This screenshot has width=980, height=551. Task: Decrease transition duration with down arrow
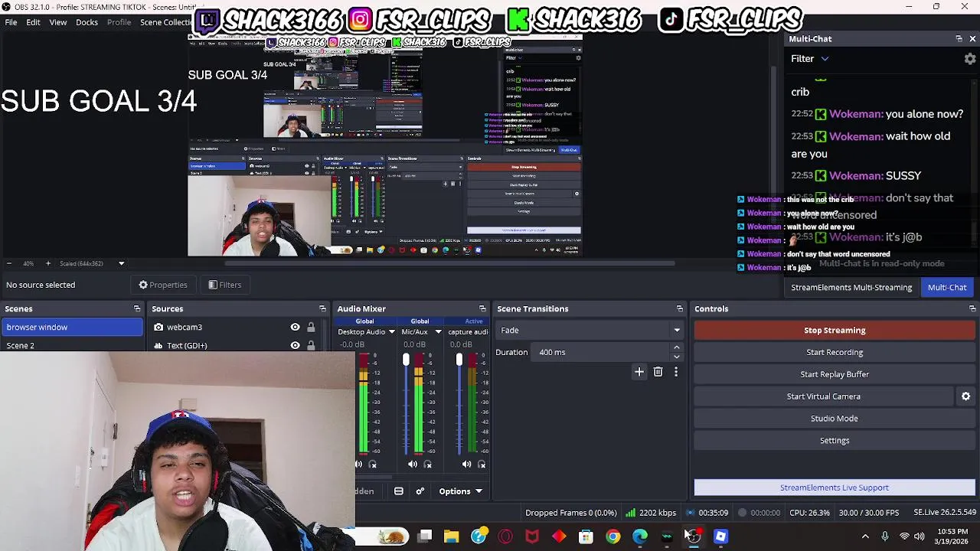point(676,357)
